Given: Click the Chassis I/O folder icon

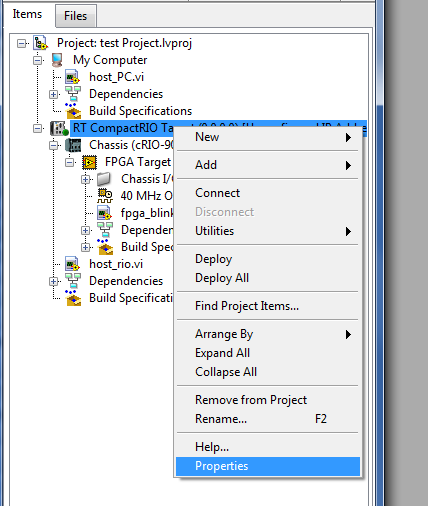Looking at the screenshot, I should tap(104, 179).
